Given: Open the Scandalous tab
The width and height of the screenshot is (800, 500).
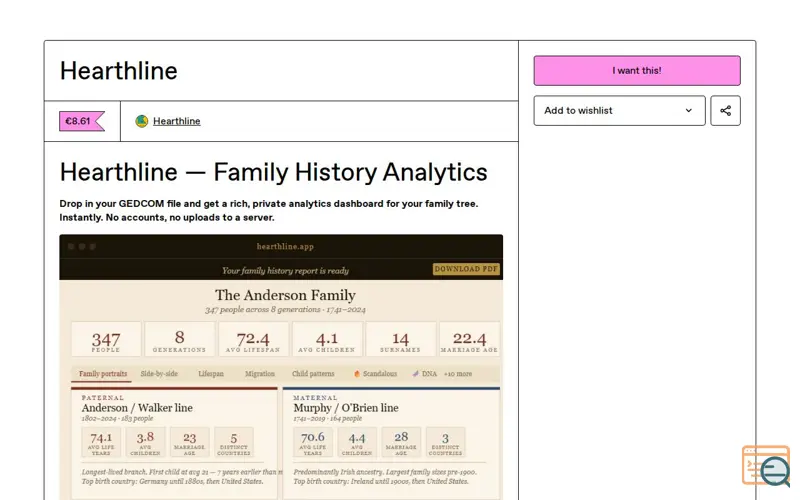Looking at the screenshot, I should pyautogui.click(x=376, y=373).
